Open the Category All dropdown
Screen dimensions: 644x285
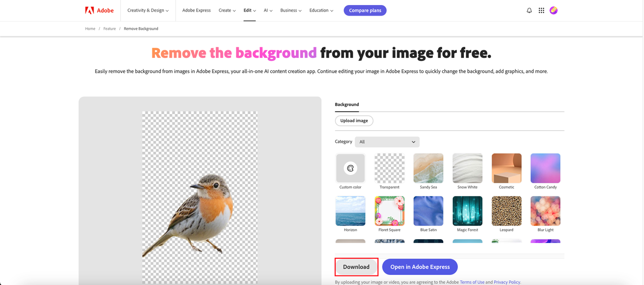click(x=387, y=142)
